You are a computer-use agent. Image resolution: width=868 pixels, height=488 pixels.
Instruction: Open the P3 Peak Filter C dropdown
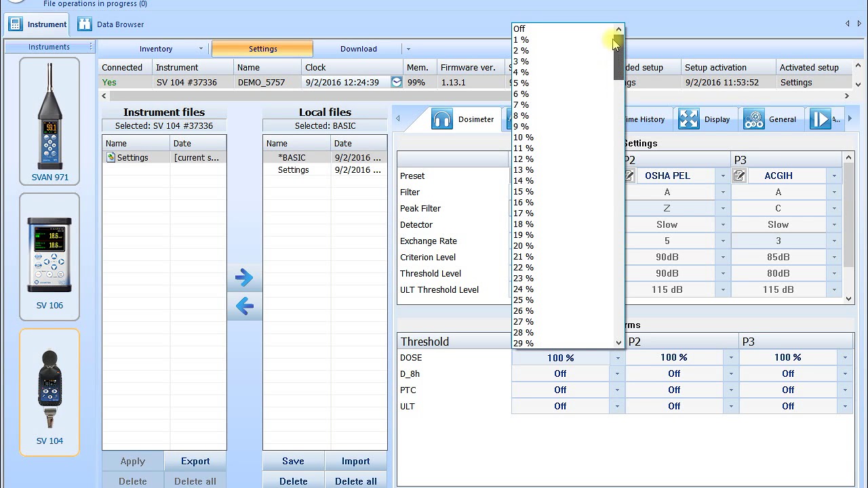pyautogui.click(x=834, y=209)
